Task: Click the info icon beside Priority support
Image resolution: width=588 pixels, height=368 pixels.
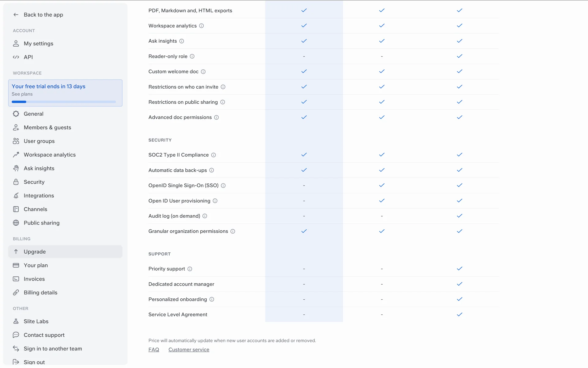Action: [x=190, y=269]
